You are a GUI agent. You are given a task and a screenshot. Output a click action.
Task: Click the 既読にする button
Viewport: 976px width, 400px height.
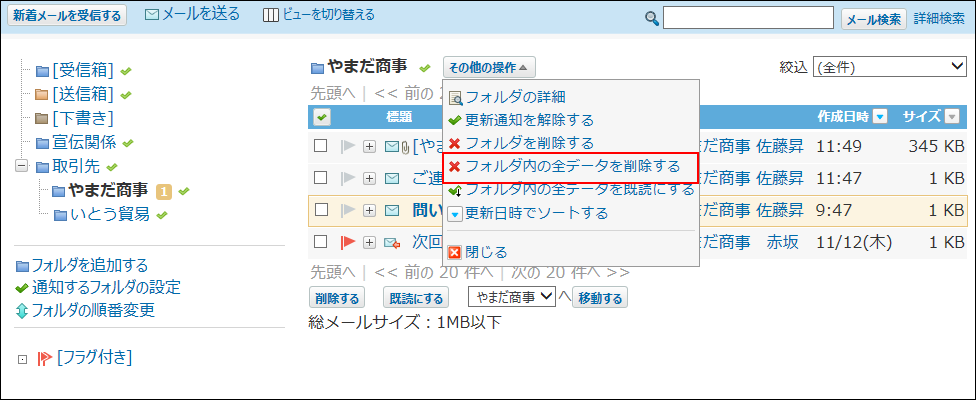[x=416, y=299]
